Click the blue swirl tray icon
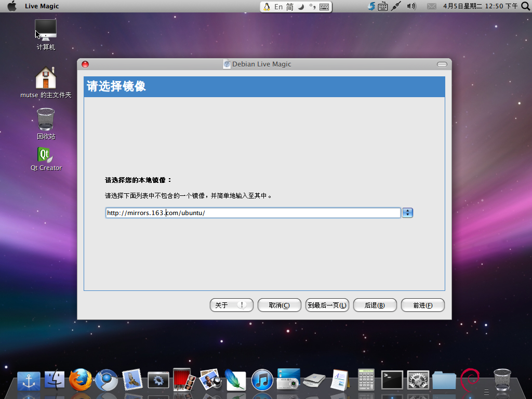 pos(371,6)
